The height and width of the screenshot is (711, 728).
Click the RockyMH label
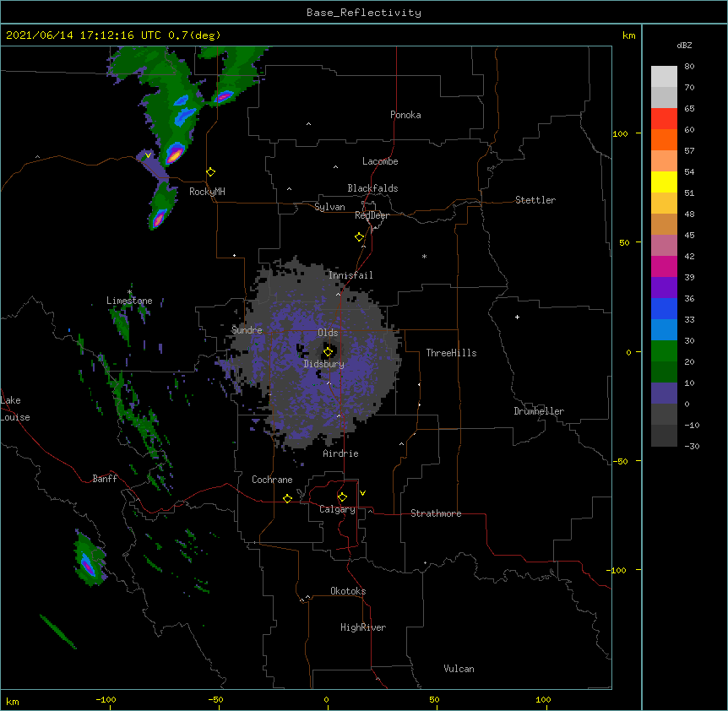[x=207, y=192]
